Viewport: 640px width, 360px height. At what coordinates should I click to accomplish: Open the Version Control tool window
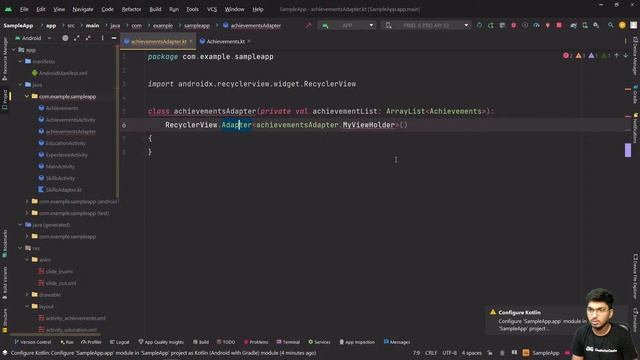[33, 342]
